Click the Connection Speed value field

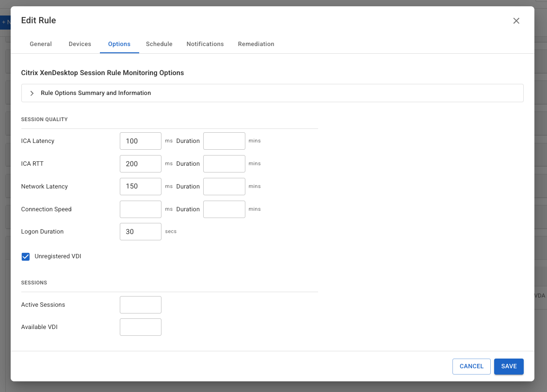click(141, 209)
